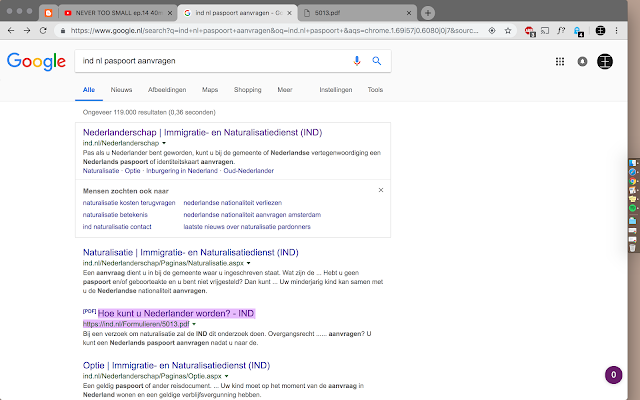The width and height of the screenshot is (640, 400).
Task: Open Chrome from the dock
Action: click(x=632, y=181)
